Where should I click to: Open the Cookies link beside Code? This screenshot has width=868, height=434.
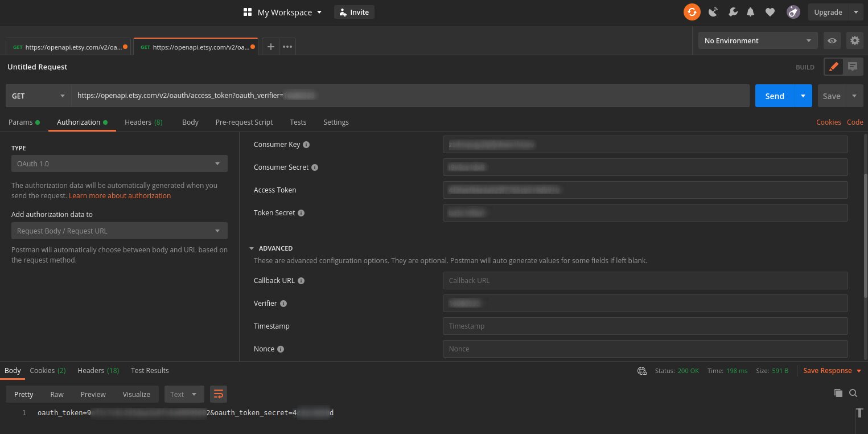coord(828,122)
